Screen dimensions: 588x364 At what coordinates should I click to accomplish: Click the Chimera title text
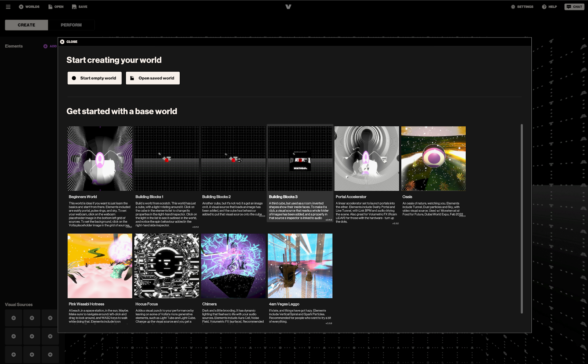click(209, 304)
